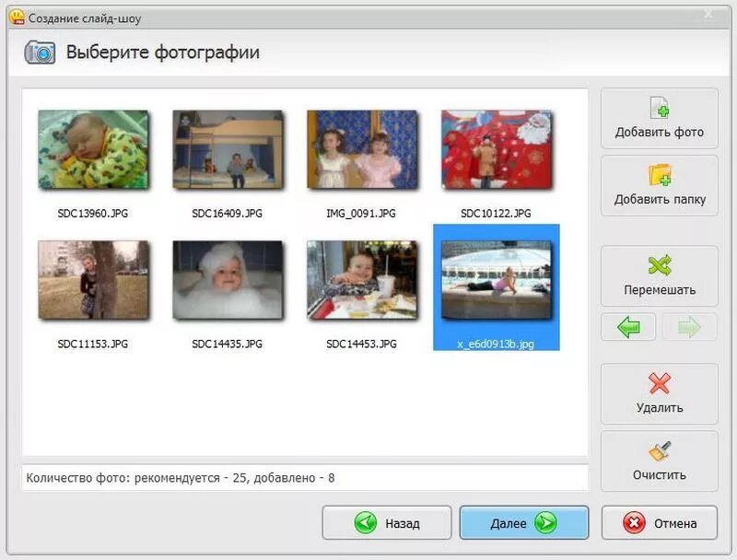Image resolution: width=737 pixels, height=560 pixels.
Task: Select the SDC10122.JPG Santa thumbnail
Action: [497, 150]
